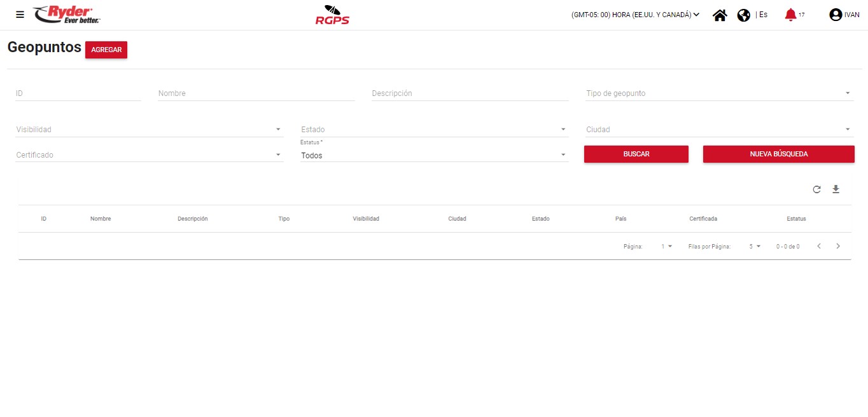Refresh the geopuntos table
This screenshot has height=417, width=868.
point(817,189)
